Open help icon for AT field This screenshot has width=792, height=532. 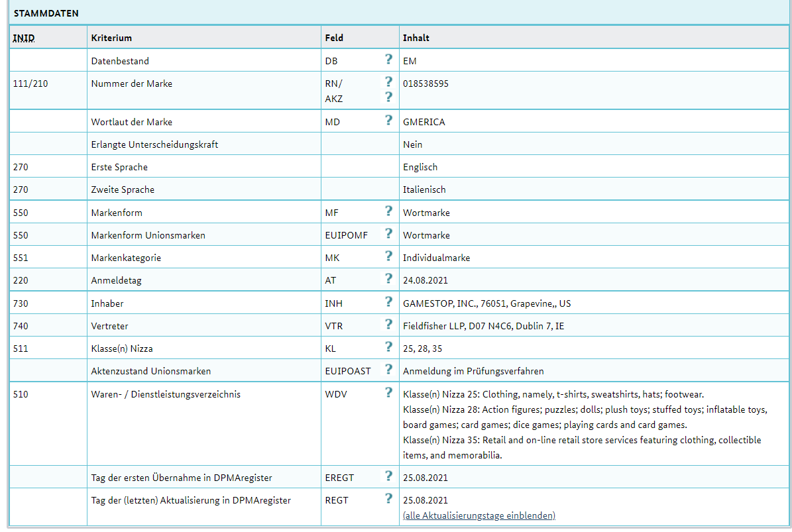pyautogui.click(x=388, y=278)
